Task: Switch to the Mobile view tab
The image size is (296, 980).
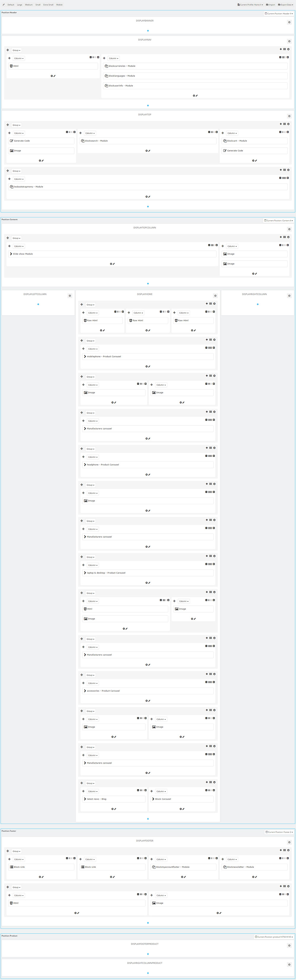Action: click(59, 4)
